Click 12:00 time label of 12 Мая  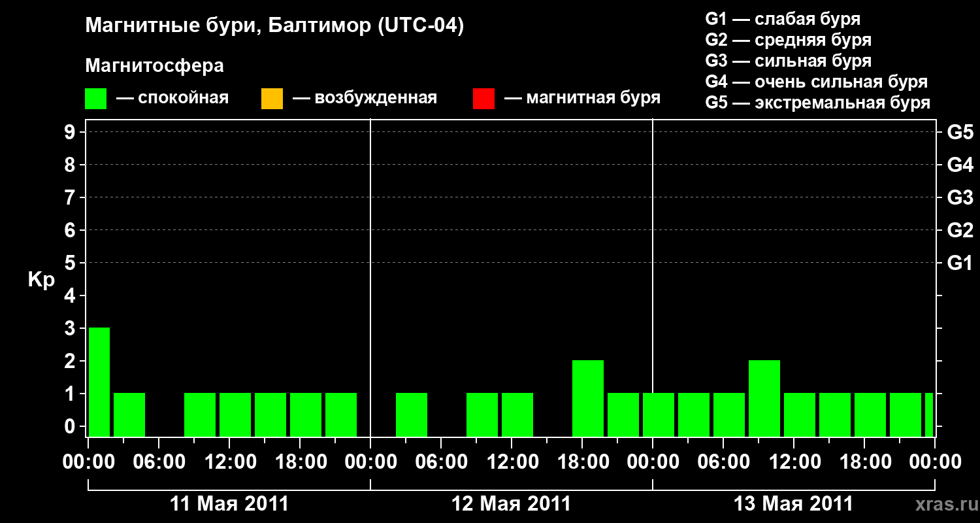pos(512,462)
